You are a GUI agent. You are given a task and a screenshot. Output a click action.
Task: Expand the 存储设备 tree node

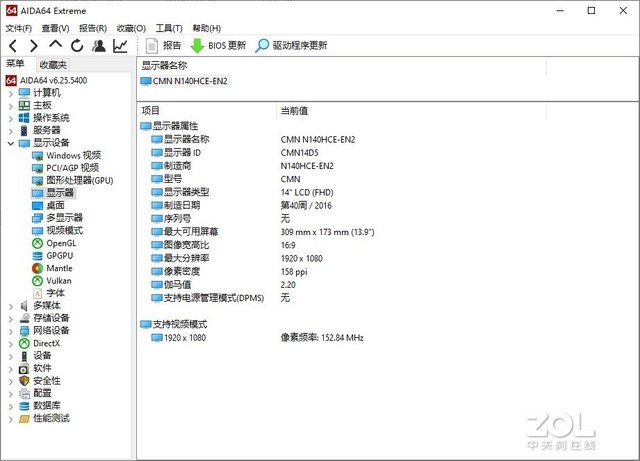pos(11,318)
